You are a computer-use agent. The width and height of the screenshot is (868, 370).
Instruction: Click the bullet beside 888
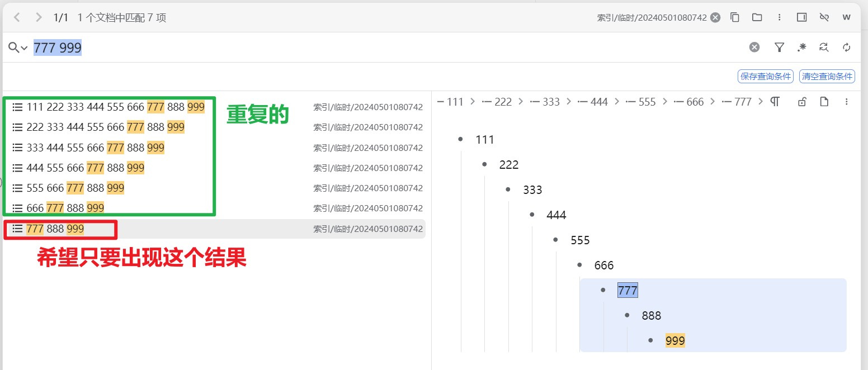(627, 315)
